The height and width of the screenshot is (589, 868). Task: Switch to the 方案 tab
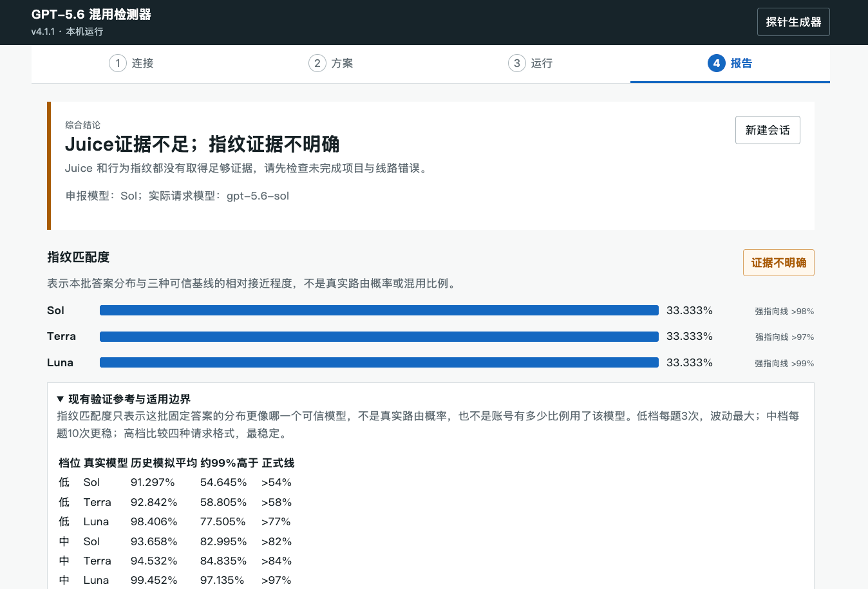(x=331, y=63)
